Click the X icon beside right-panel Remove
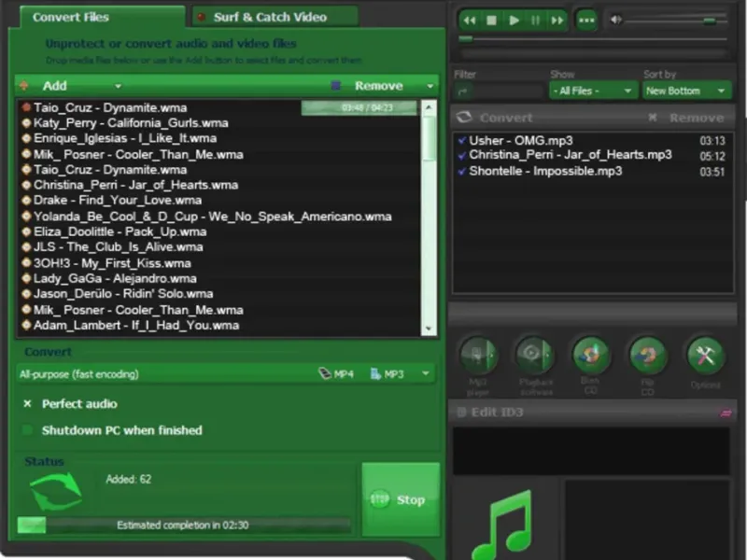Screen dimensions: 747x560 pos(653,118)
